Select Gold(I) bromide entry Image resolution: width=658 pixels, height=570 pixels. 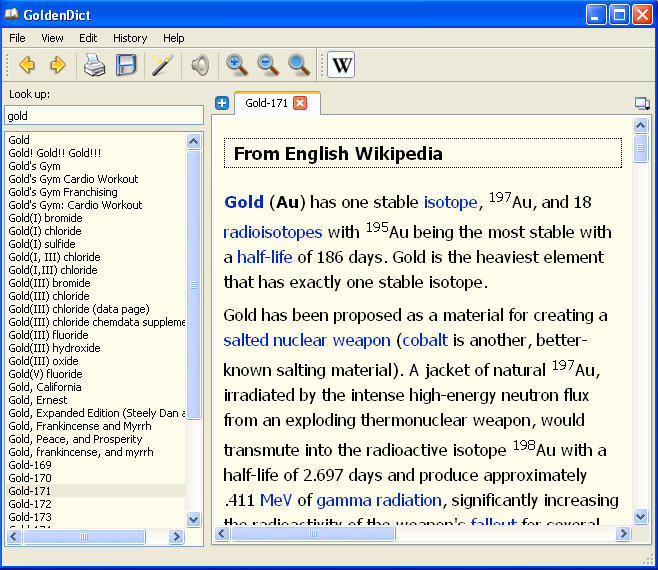(x=96, y=218)
